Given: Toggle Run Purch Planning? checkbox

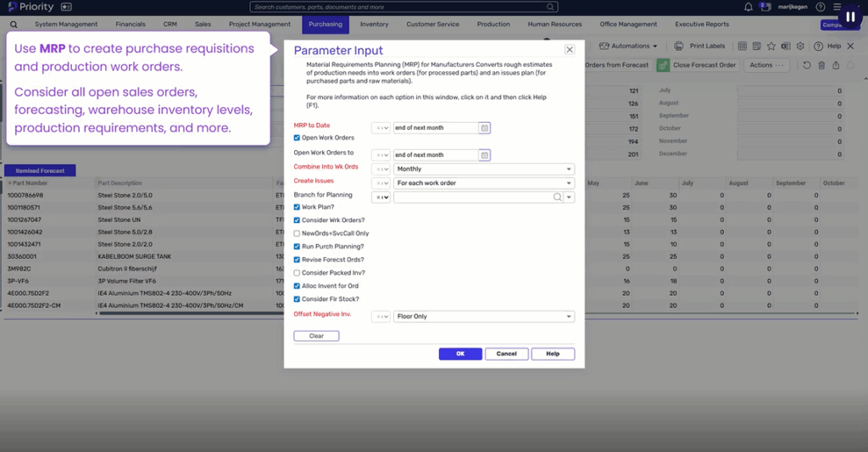Looking at the screenshot, I should [297, 247].
